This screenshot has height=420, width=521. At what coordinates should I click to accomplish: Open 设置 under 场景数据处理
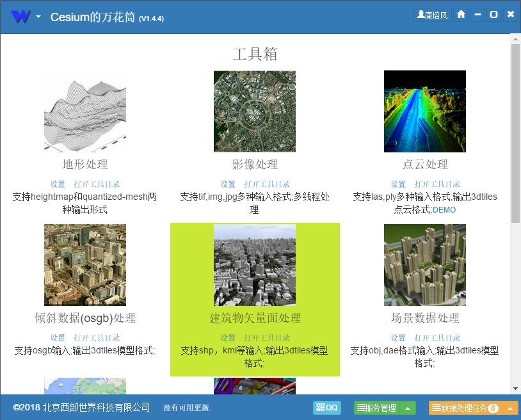pos(398,338)
